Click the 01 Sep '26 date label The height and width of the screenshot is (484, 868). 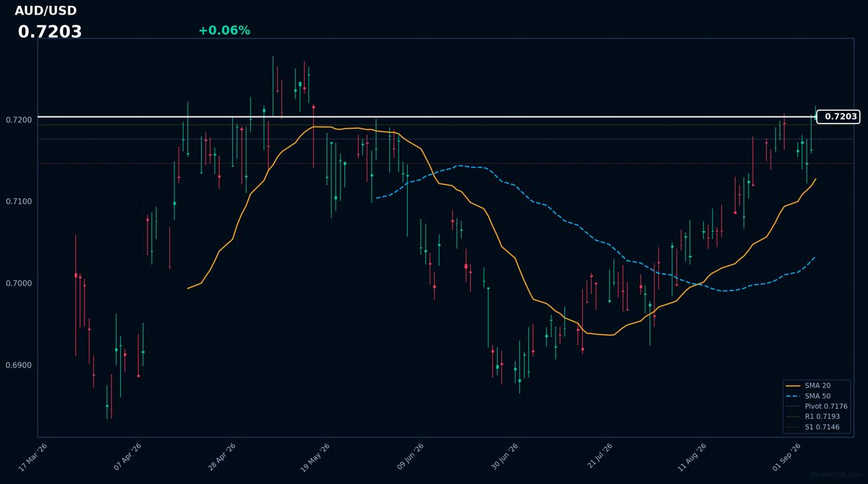(786, 458)
